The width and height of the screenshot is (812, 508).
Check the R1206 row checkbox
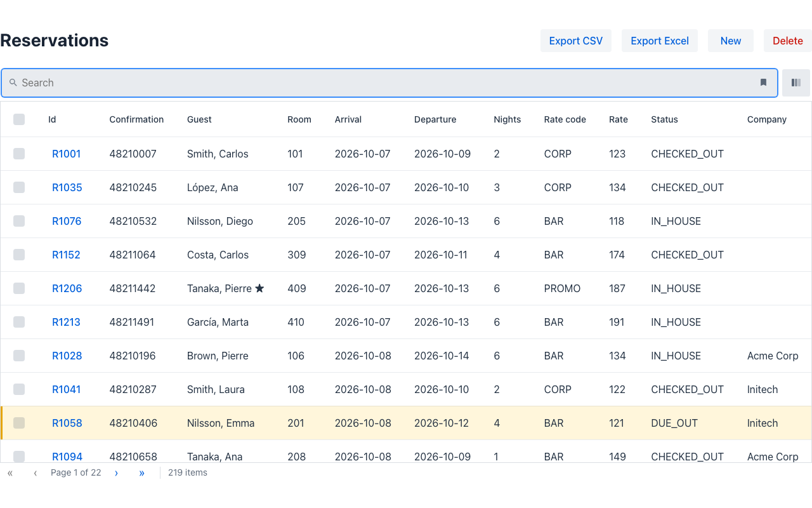pyautogui.click(x=19, y=288)
